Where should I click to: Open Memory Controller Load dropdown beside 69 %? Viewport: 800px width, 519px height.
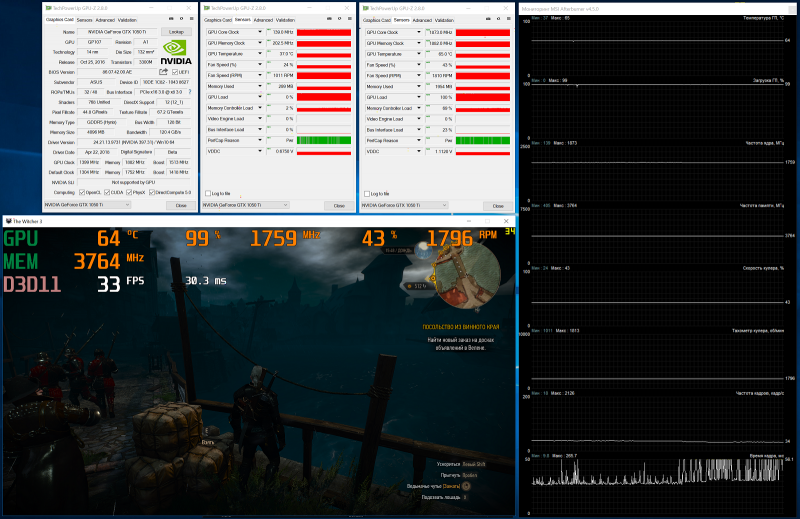pos(419,108)
